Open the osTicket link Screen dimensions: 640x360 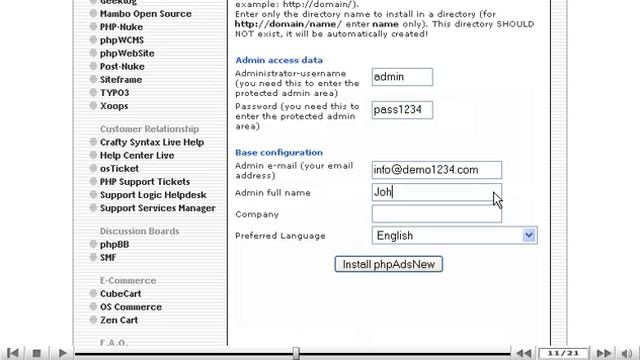pyautogui.click(x=119, y=169)
